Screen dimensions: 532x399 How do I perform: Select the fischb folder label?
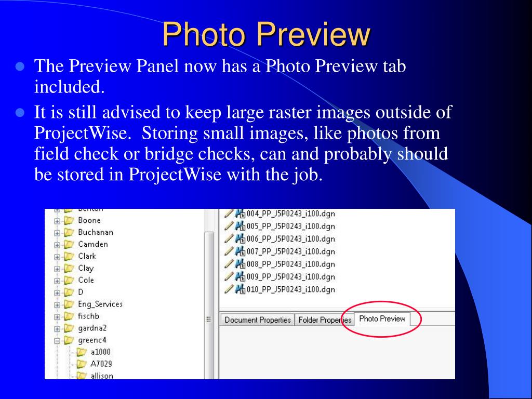coord(88,316)
